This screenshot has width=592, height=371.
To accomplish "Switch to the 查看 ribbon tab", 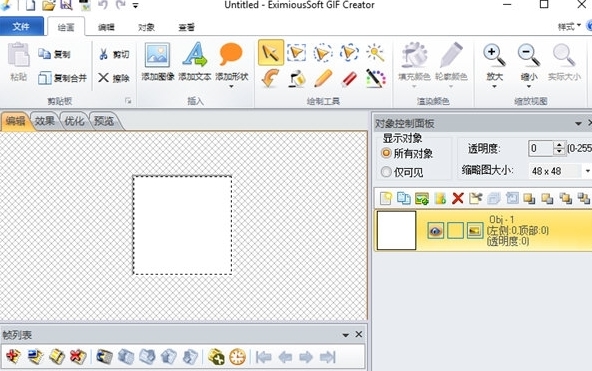I will coord(187,27).
